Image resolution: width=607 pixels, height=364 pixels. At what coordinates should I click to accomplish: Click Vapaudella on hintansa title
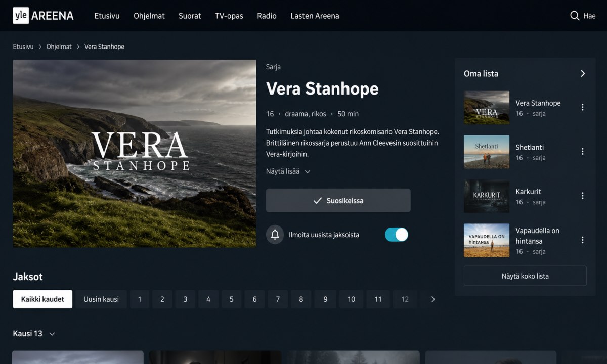tap(537, 236)
